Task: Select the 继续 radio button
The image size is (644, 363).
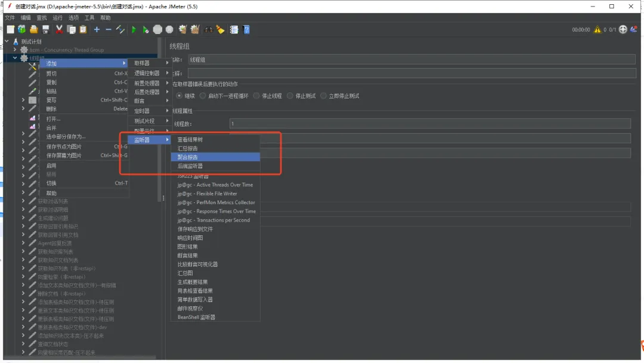Action: pos(179,96)
